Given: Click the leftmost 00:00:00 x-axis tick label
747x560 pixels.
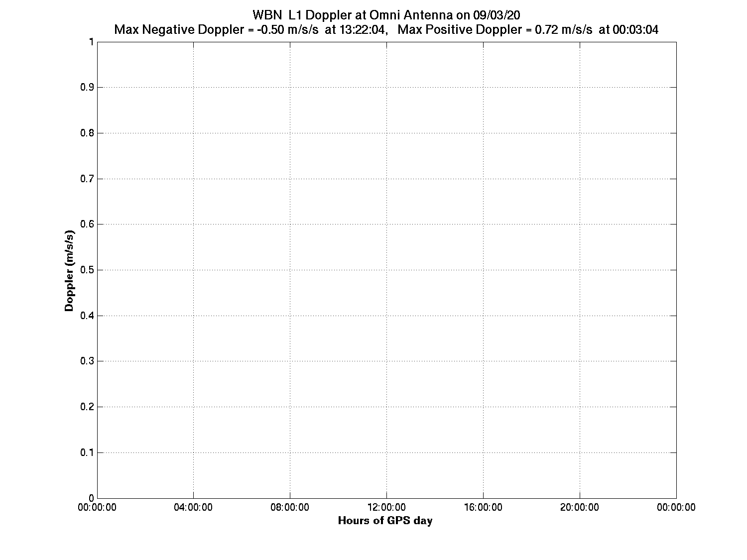Looking at the screenshot, I should pos(98,507).
